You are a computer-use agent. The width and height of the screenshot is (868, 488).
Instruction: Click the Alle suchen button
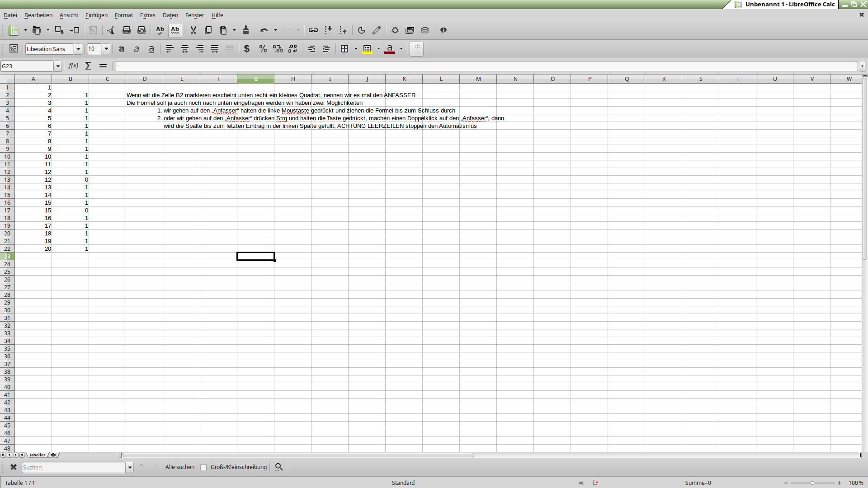coord(180,467)
